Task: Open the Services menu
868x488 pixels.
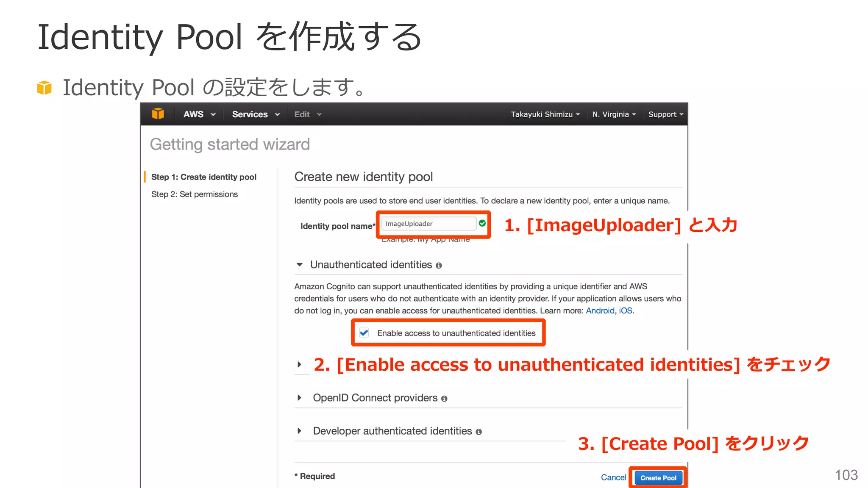Action: coord(256,114)
